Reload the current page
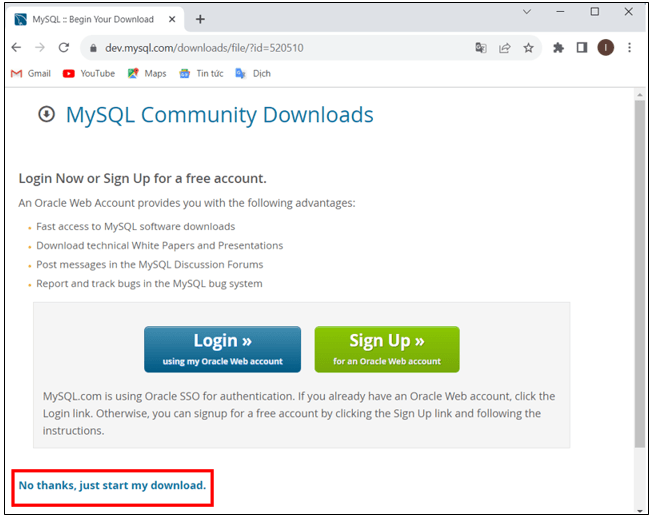The width and height of the screenshot is (652, 521). pos(64,47)
